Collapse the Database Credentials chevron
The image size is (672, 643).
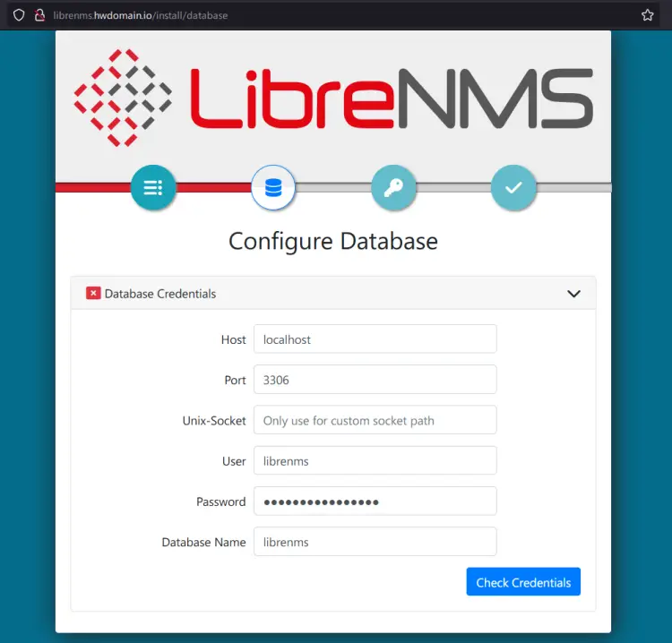pos(574,294)
